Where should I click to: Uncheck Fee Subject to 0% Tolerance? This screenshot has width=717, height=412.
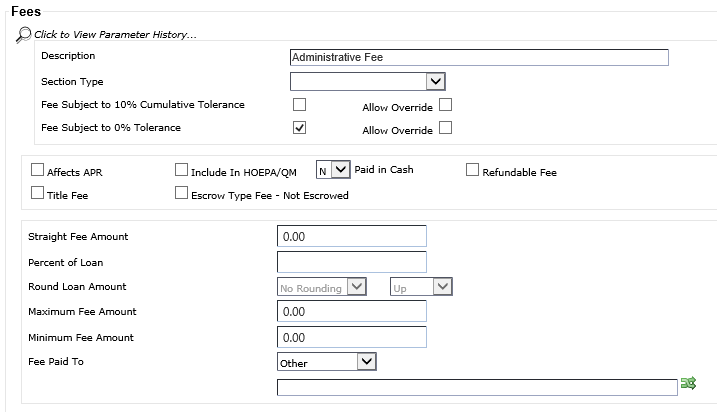pyautogui.click(x=299, y=127)
